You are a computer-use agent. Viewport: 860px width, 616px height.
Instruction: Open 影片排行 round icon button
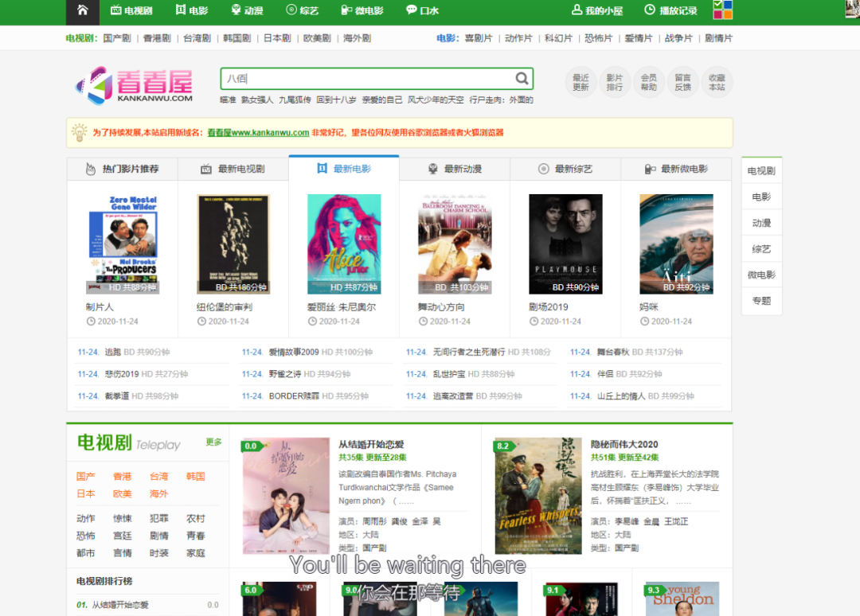(x=614, y=82)
